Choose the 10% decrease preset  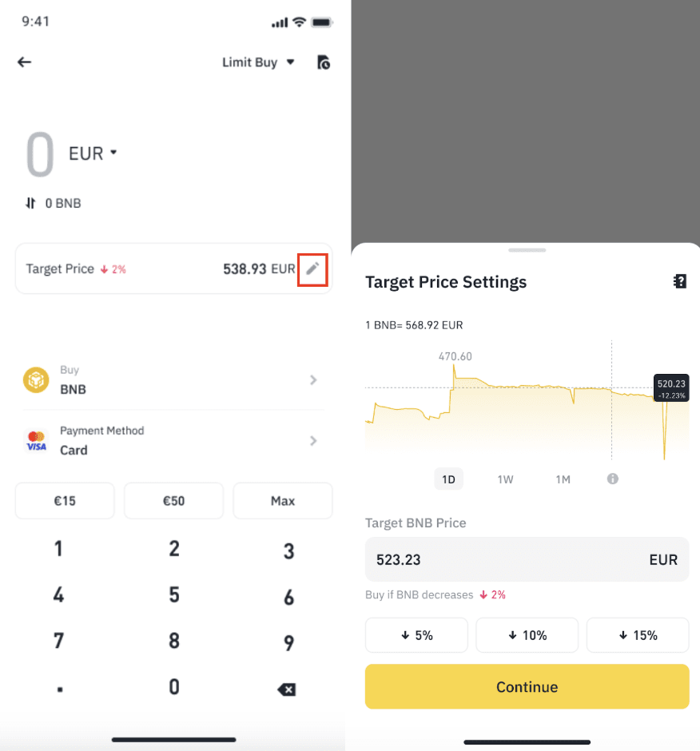coord(527,635)
